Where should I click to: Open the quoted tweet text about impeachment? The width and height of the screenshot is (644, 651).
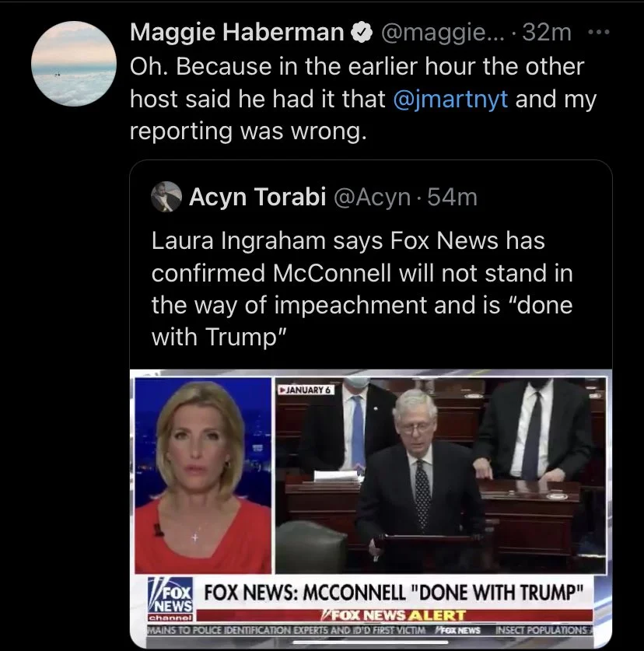click(x=362, y=289)
